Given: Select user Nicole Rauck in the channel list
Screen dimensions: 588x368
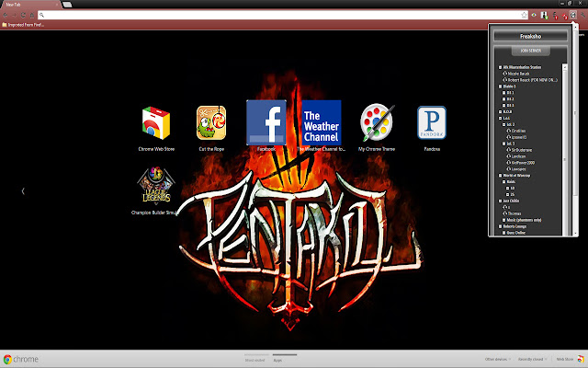Looking at the screenshot, I should pos(518,74).
